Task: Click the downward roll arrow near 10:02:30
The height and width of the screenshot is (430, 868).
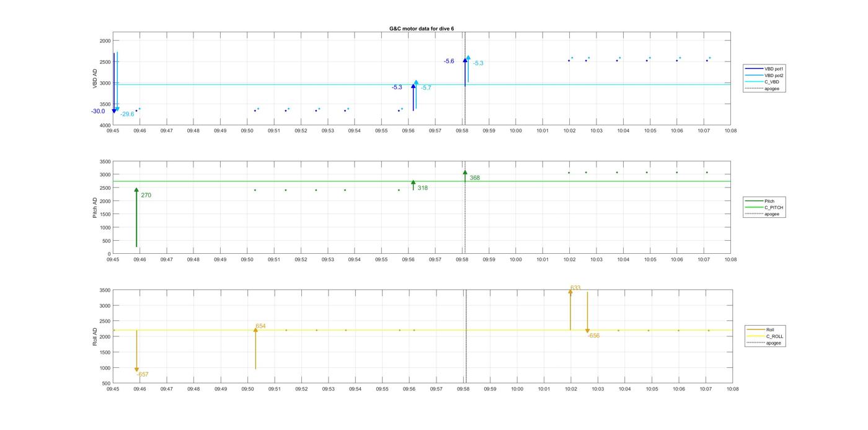Action: tap(587, 313)
